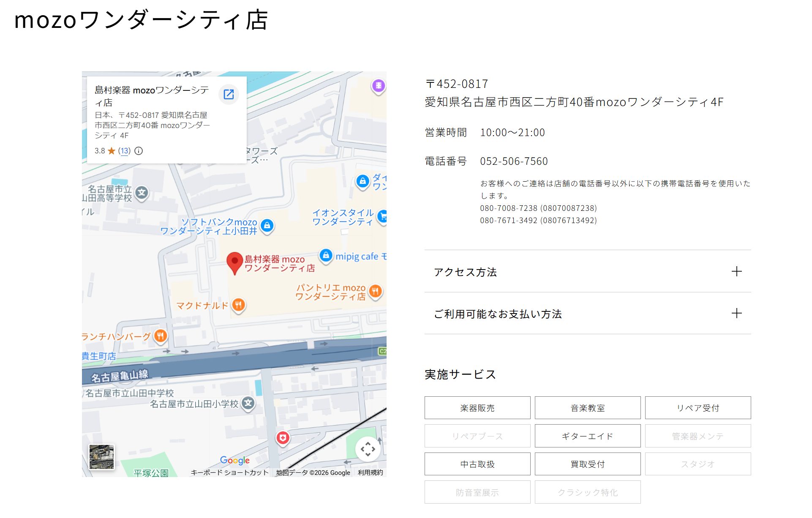The height and width of the screenshot is (518, 812).
Task: Open the 13 reviews link
Action: click(x=124, y=151)
